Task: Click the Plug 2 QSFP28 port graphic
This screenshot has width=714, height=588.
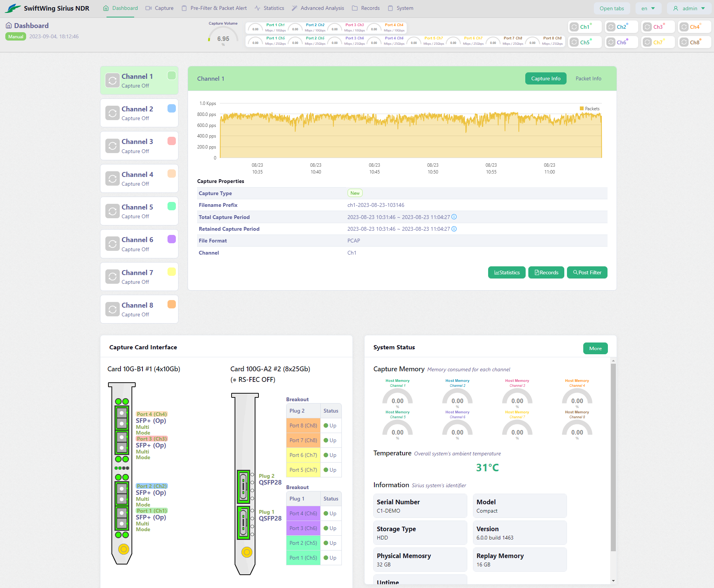Action: pos(243,486)
